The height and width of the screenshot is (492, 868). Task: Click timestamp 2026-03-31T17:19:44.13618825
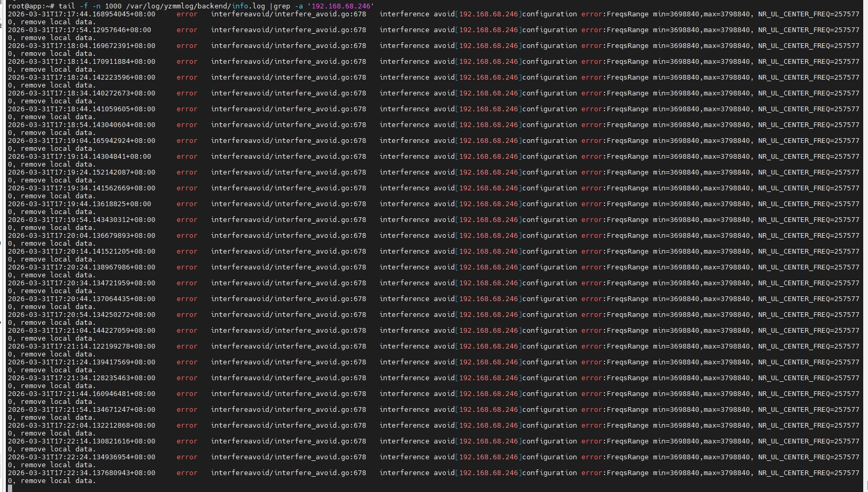click(79, 204)
